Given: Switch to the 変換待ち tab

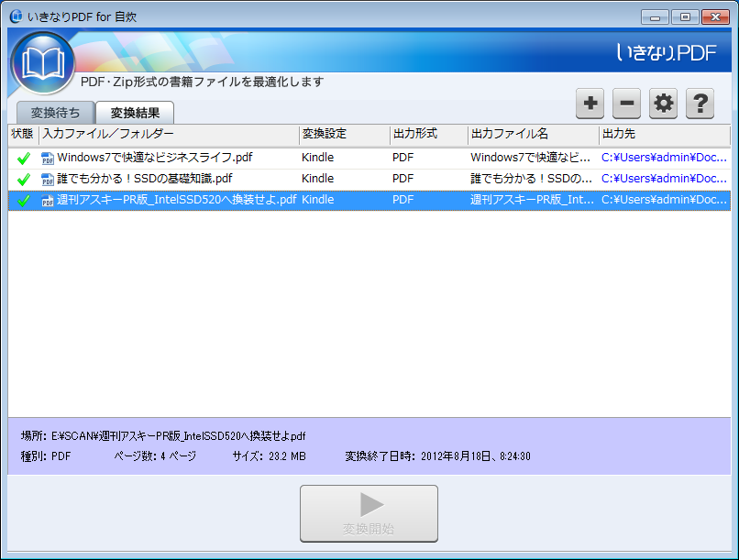Looking at the screenshot, I should point(56,113).
